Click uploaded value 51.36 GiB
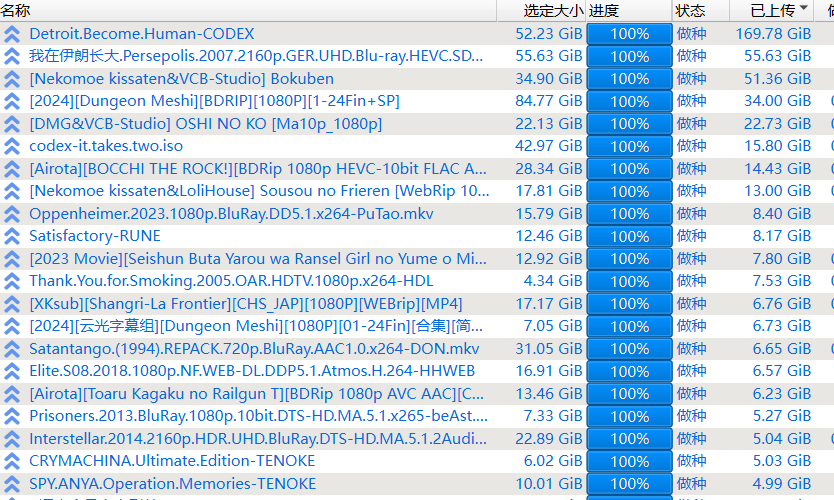 (777, 79)
